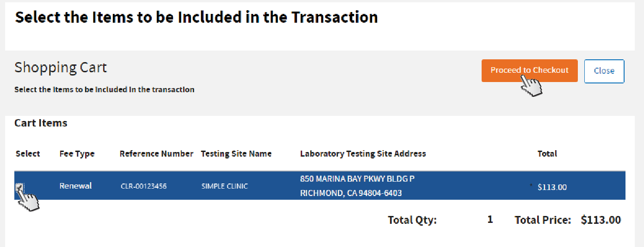The height and width of the screenshot is (247, 644).
Task: Click the Select column header
Action: coord(28,154)
